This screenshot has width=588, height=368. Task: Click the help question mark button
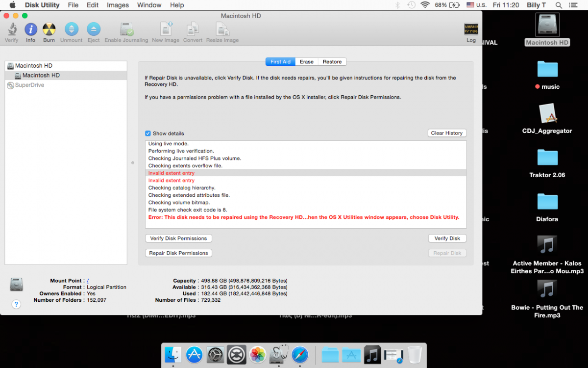16,304
